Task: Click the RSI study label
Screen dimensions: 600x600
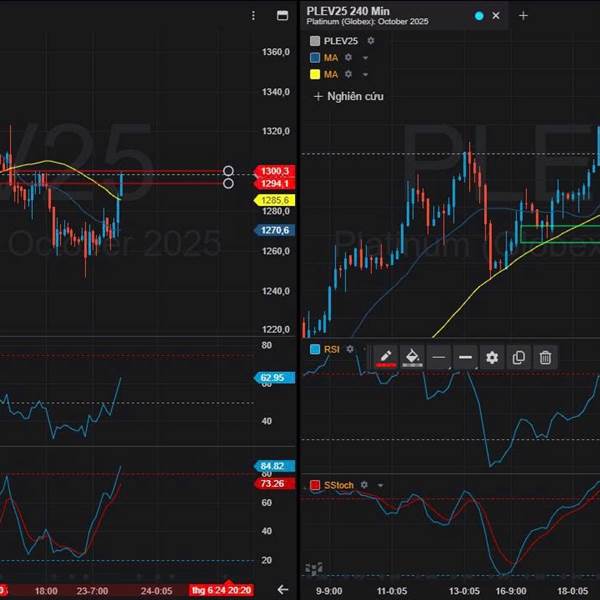Action: click(332, 349)
